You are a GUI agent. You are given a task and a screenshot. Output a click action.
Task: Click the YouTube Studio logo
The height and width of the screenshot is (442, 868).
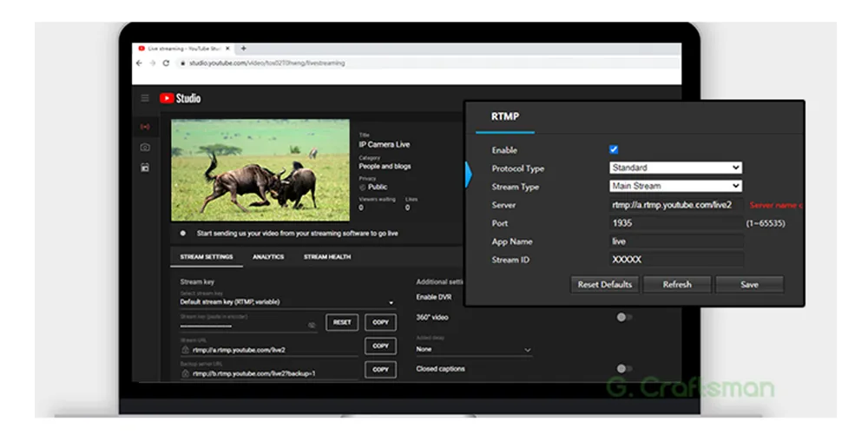tap(181, 98)
